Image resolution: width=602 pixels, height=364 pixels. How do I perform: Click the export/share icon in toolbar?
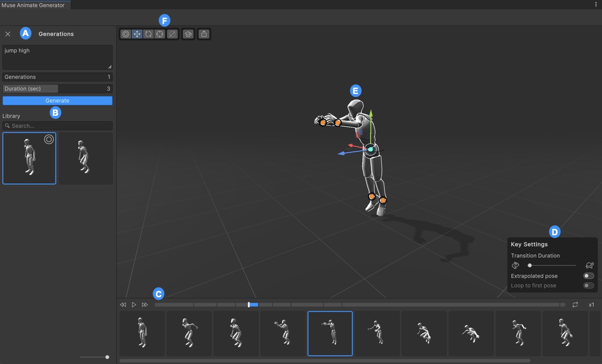[204, 34]
